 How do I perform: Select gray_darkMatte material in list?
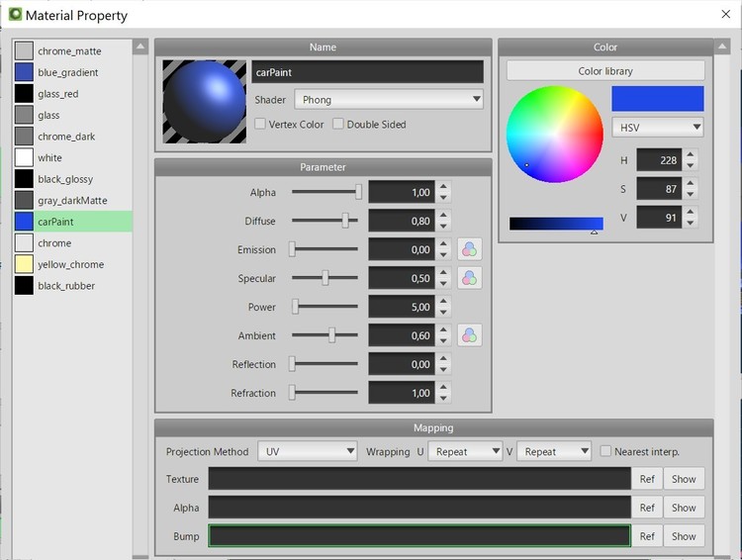coord(73,200)
